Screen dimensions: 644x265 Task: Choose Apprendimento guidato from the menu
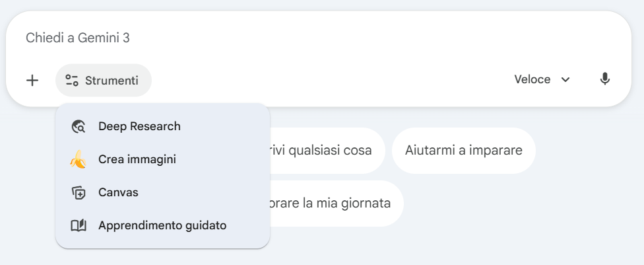pyautogui.click(x=162, y=226)
